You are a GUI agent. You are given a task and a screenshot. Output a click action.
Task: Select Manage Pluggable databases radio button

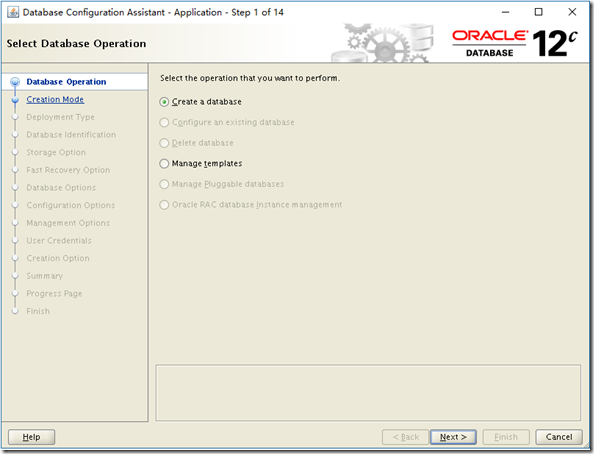164,184
